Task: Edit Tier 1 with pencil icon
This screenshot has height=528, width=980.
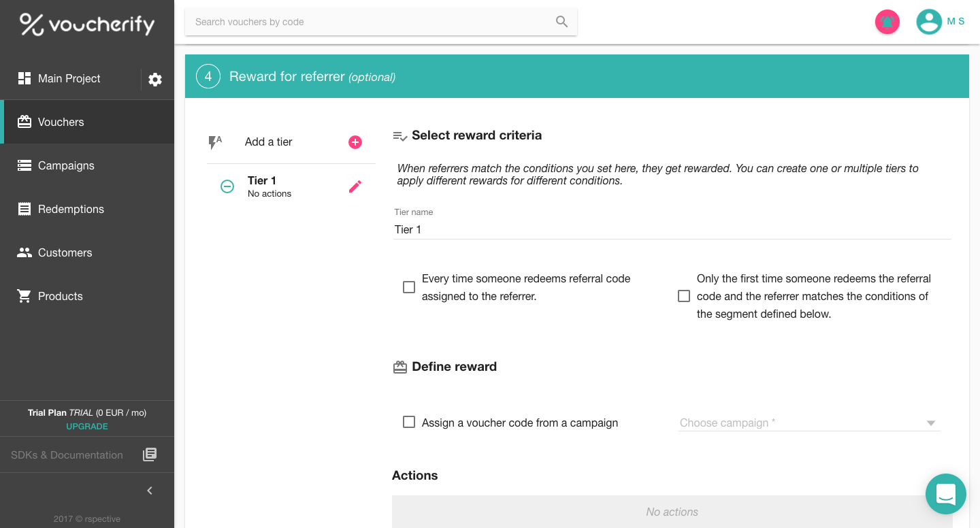Action: pyautogui.click(x=355, y=186)
